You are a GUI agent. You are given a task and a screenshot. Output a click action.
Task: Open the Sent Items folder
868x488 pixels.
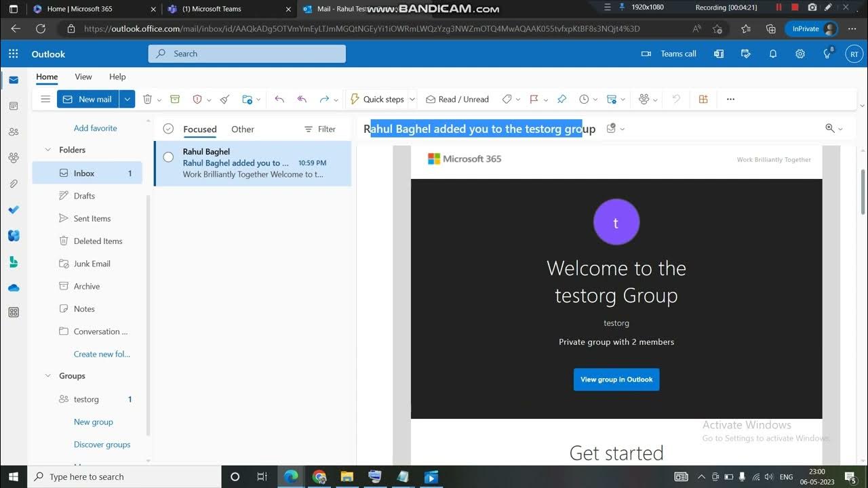(x=87, y=218)
